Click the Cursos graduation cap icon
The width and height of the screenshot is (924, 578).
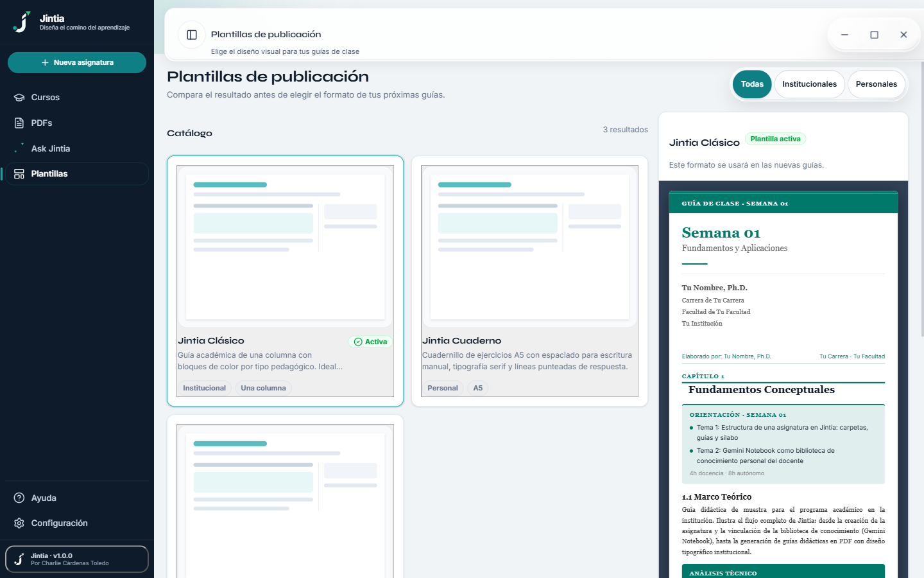pos(19,98)
